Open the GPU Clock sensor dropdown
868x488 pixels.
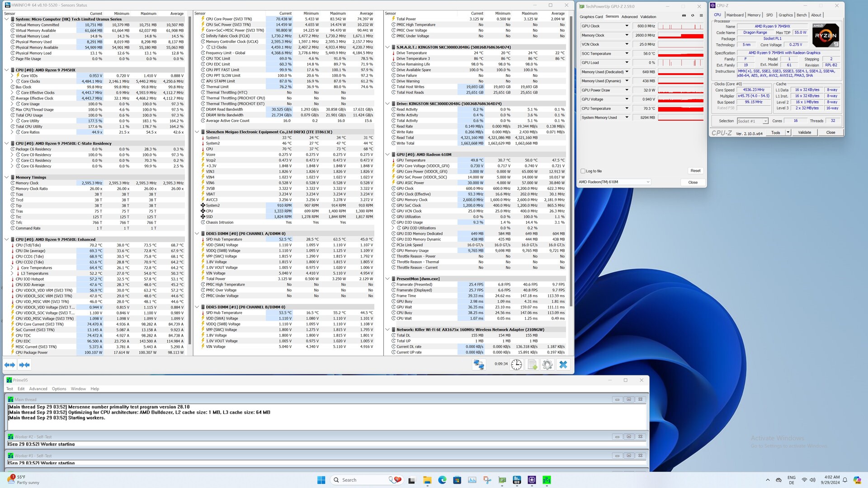pos(627,26)
